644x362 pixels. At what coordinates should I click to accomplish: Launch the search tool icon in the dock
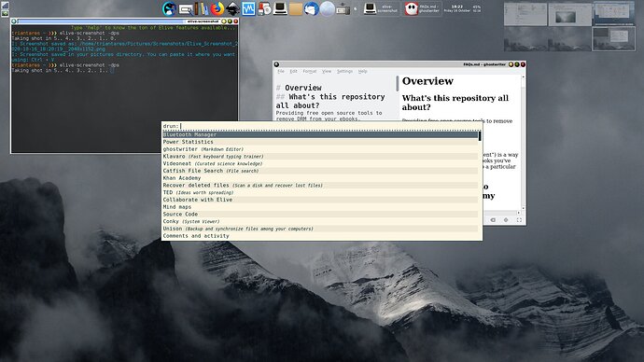tap(186, 9)
